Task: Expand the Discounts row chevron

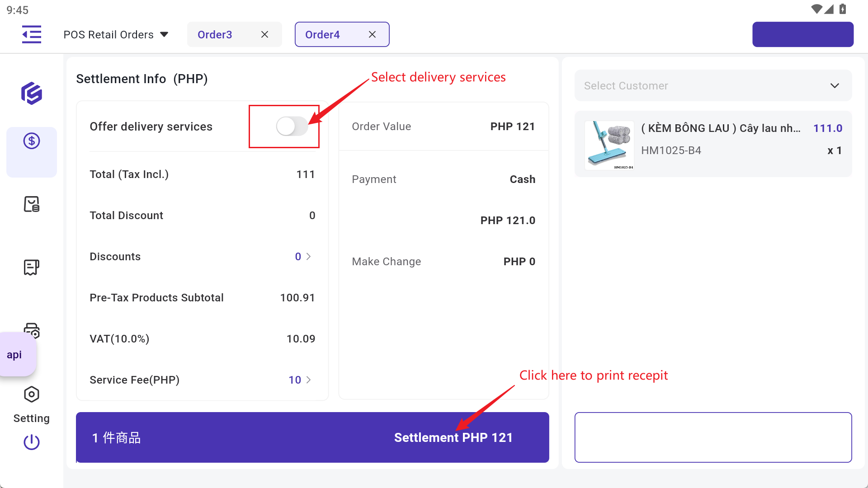Action: 308,257
